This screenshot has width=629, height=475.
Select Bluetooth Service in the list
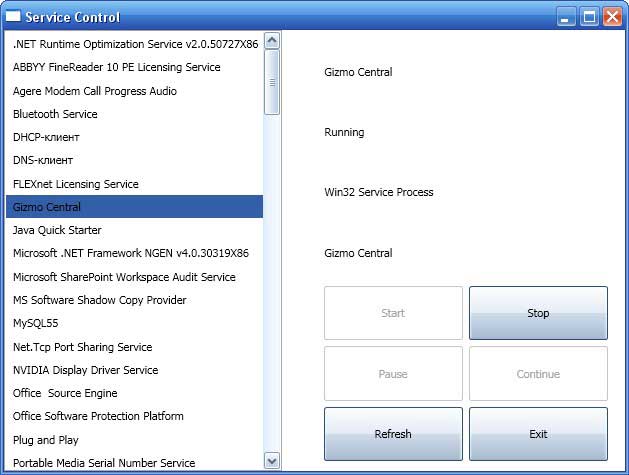55,114
